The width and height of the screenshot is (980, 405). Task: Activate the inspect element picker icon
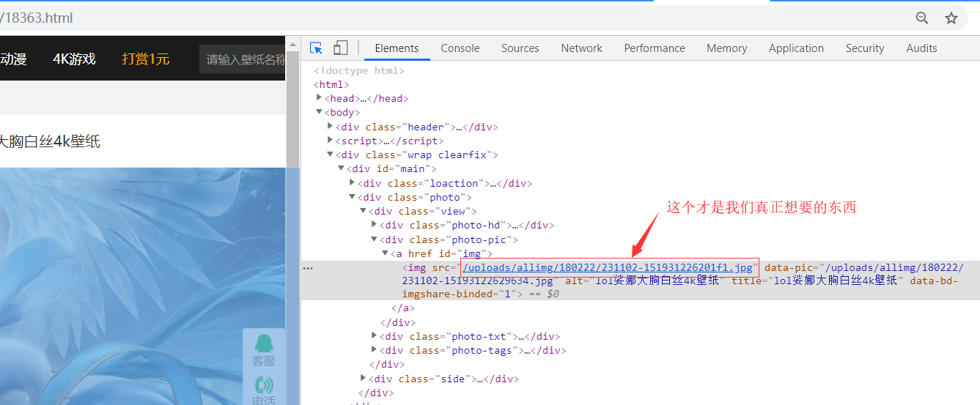(x=317, y=48)
